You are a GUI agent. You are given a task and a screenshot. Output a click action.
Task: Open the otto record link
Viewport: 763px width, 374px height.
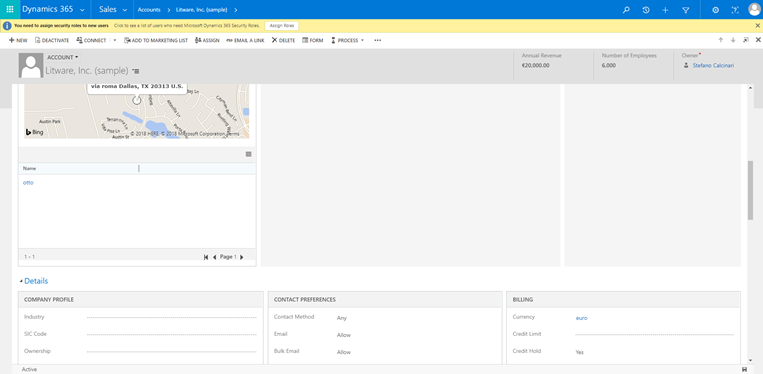[x=28, y=182]
